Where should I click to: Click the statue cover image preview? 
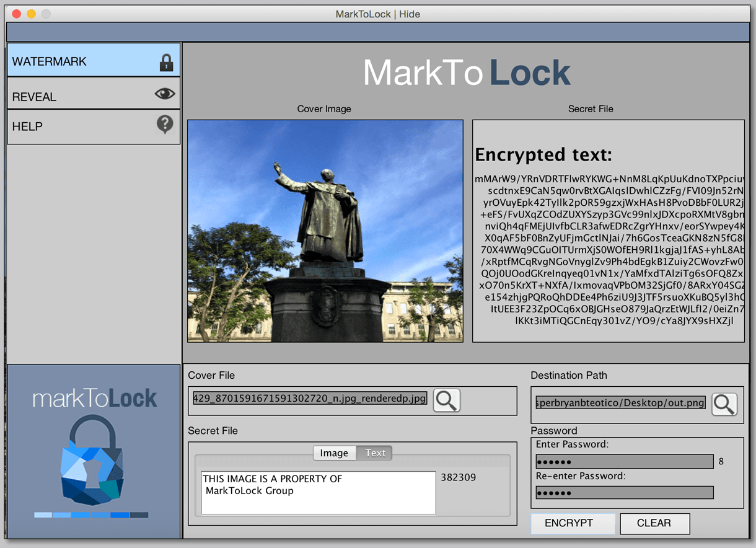click(325, 231)
